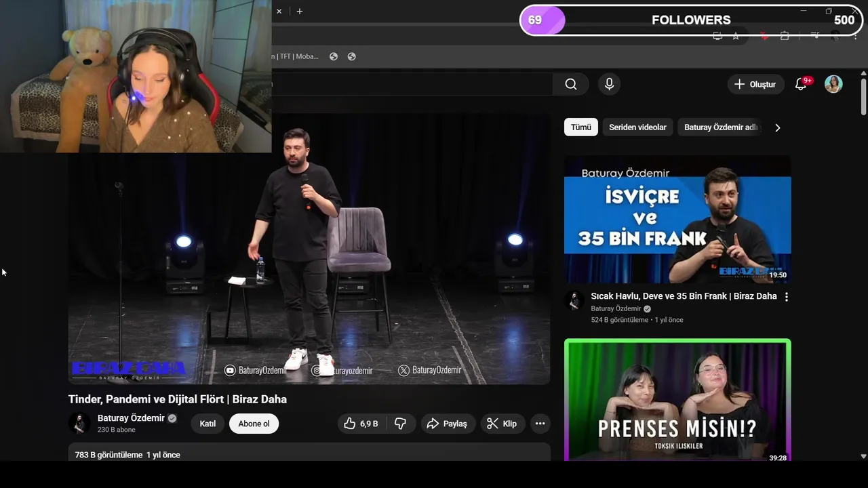Create a clip with the Klip button
This screenshot has width=868, height=488.
(x=502, y=424)
